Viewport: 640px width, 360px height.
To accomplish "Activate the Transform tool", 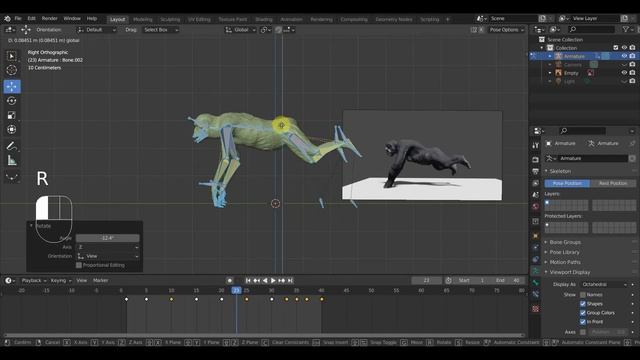I will coord(12,129).
